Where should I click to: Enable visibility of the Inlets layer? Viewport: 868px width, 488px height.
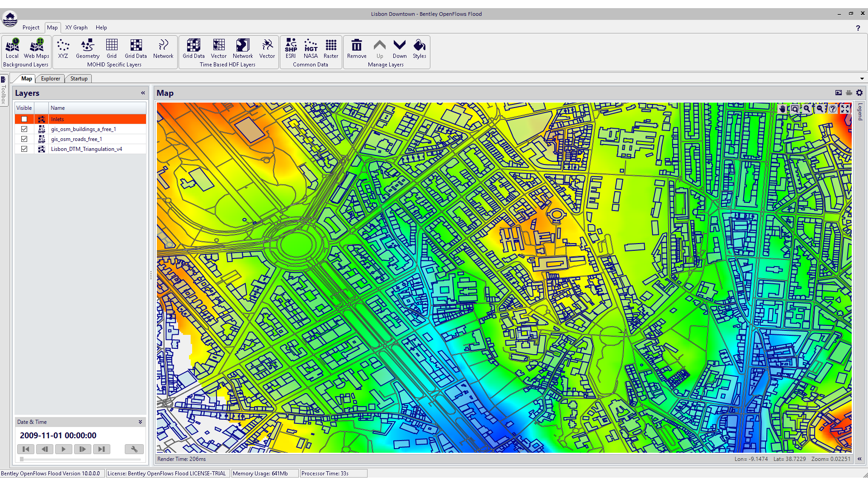[24, 119]
